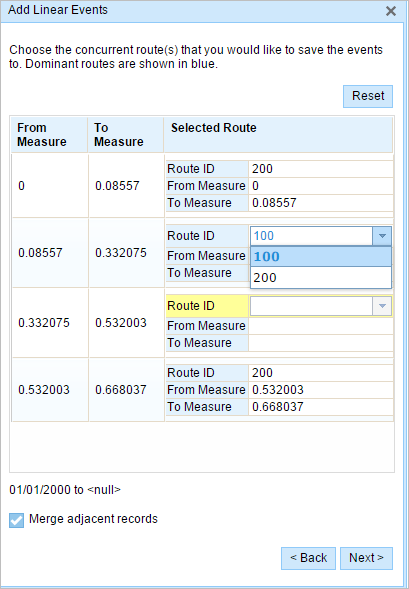Click the empty Route ID combo field
The width and height of the screenshot is (409, 589).
[312, 306]
